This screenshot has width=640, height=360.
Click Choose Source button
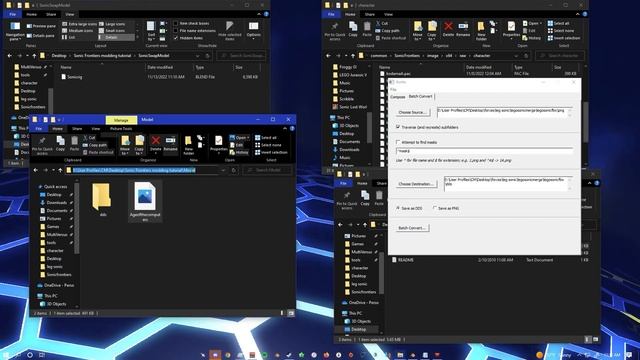click(412, 112)
